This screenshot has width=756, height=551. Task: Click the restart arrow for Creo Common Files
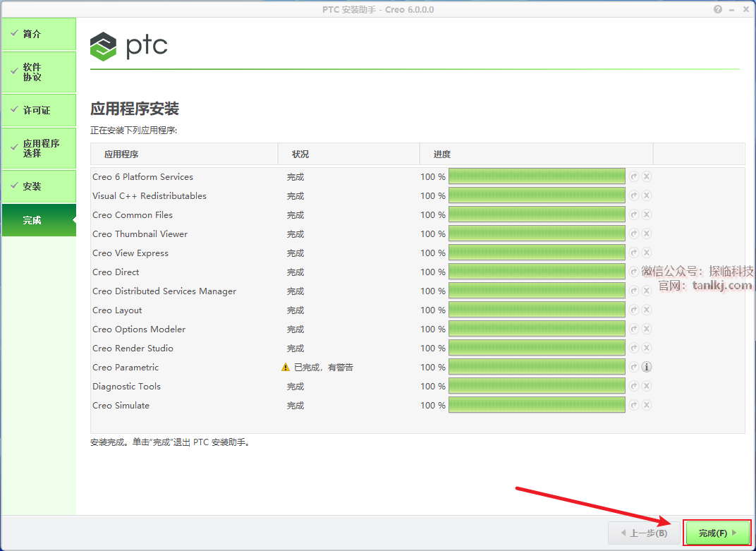point(634,214)
